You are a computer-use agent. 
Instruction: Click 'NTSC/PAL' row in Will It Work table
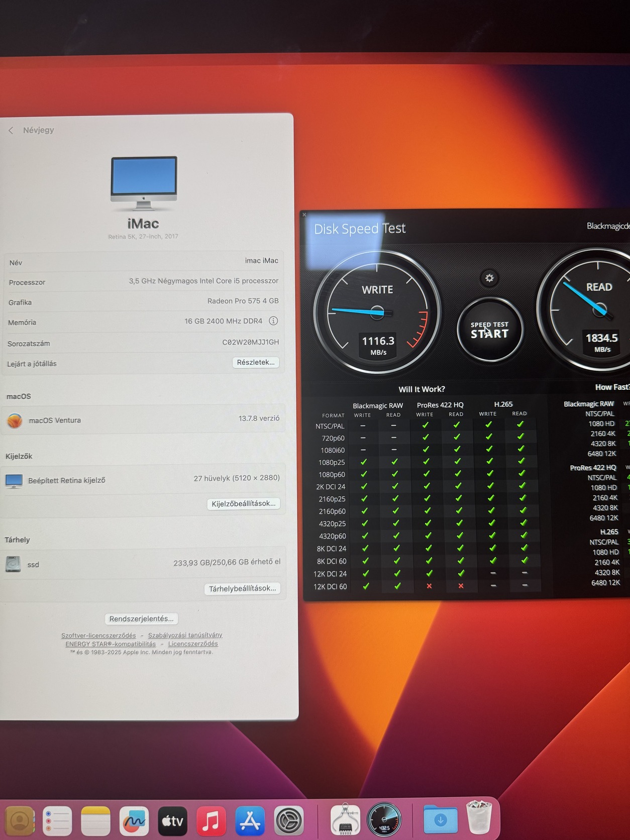330,426
